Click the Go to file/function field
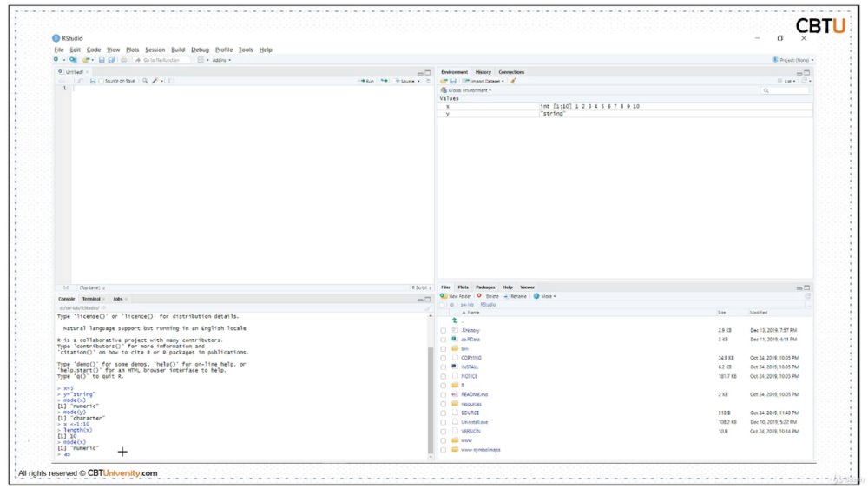868x489 pixels. [x=161, y=60]
